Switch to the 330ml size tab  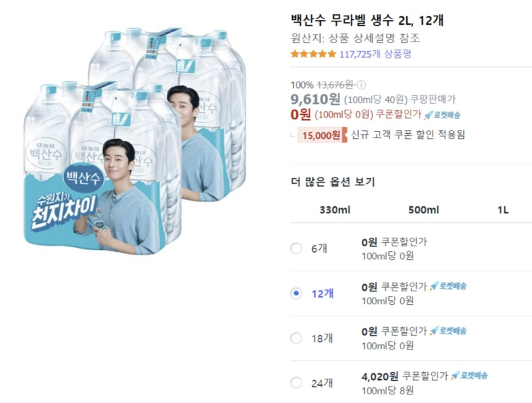tap(335, 210)
